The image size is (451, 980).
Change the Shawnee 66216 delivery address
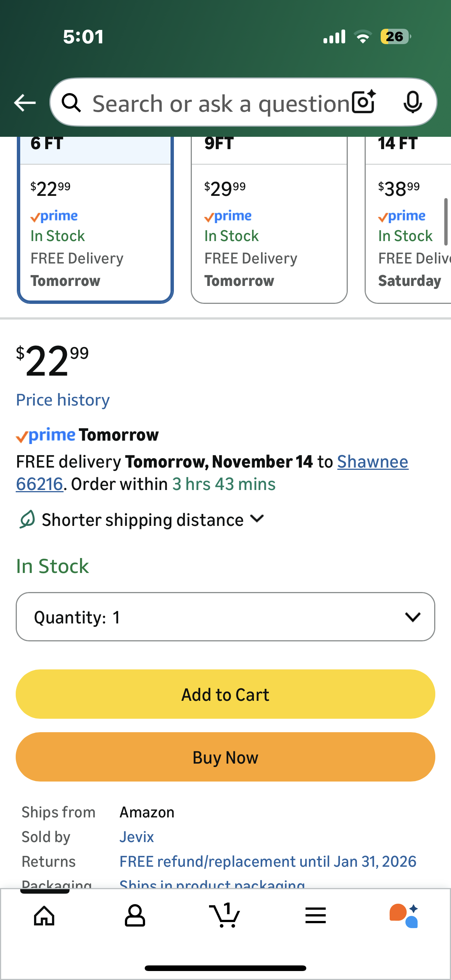pos(372,462)
